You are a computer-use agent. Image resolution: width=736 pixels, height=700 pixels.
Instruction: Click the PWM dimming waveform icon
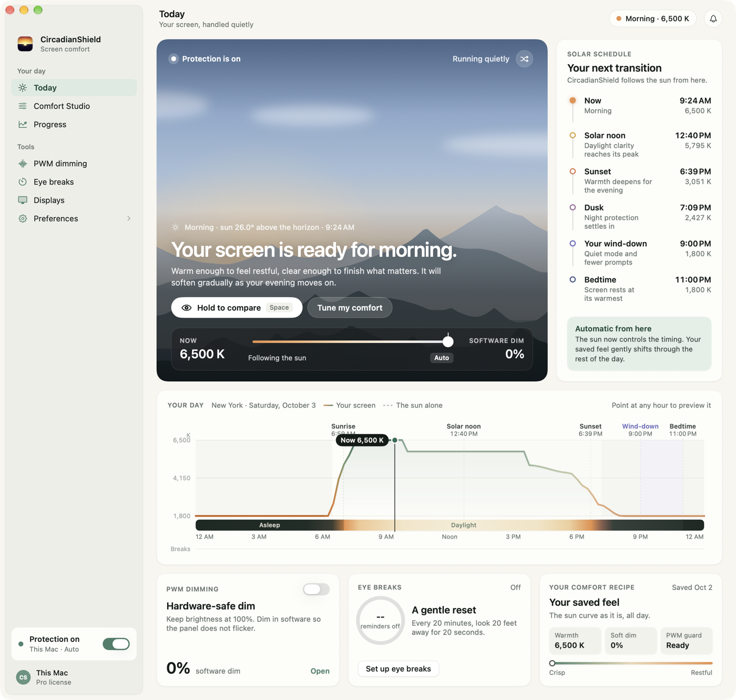[x=23, y=164]
